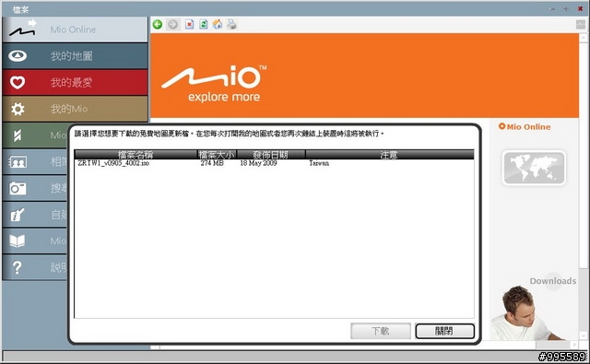Image resolution: width=590 pixels, height=364 pixels.
Task: Click the green unlock sidebar icon
Action: pyautogui.click(x=18, y=135)
